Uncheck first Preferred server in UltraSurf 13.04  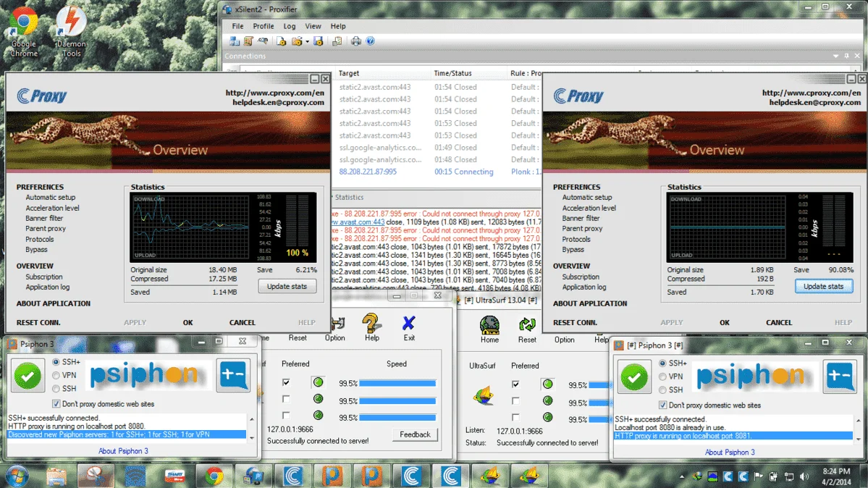[x=515, y=384]
